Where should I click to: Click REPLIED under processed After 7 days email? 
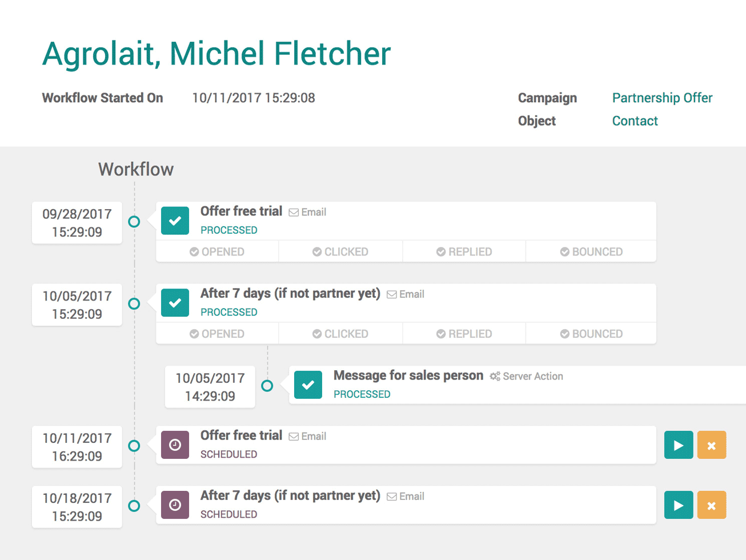click(x=464, y=334)
